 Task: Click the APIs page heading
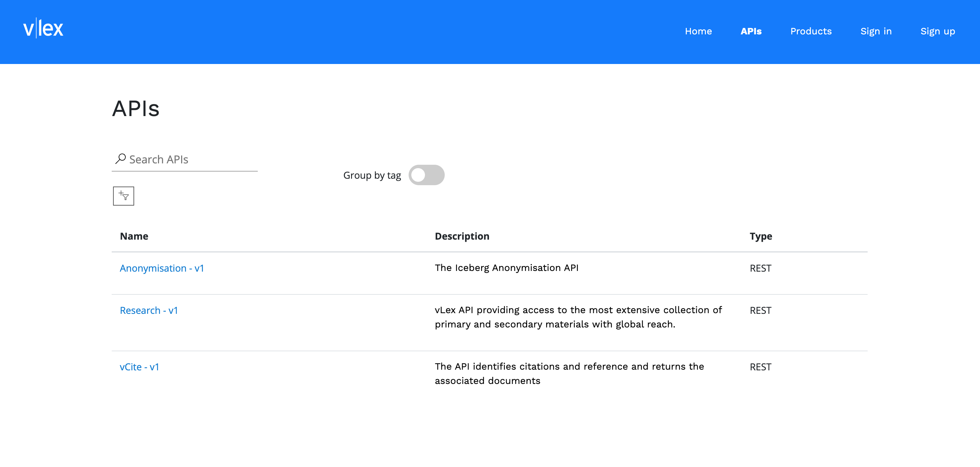[x=136, y=108]
